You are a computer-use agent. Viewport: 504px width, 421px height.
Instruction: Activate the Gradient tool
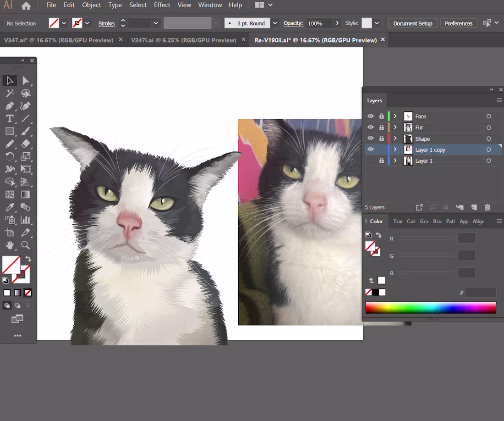click(x=26, y=194)
